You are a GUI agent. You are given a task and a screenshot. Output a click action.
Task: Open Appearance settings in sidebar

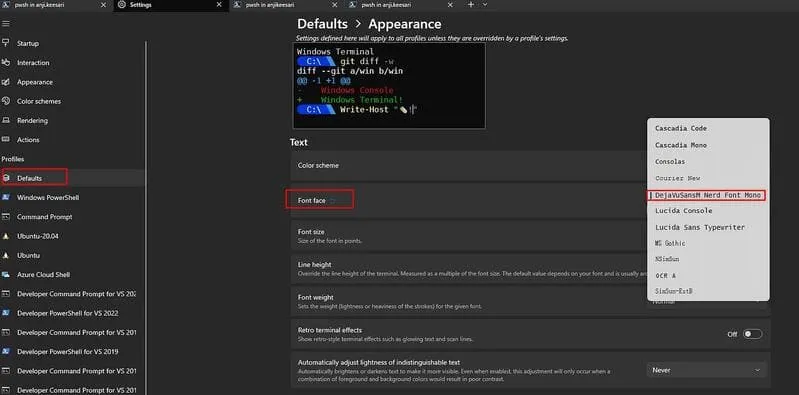click(72, 82)
